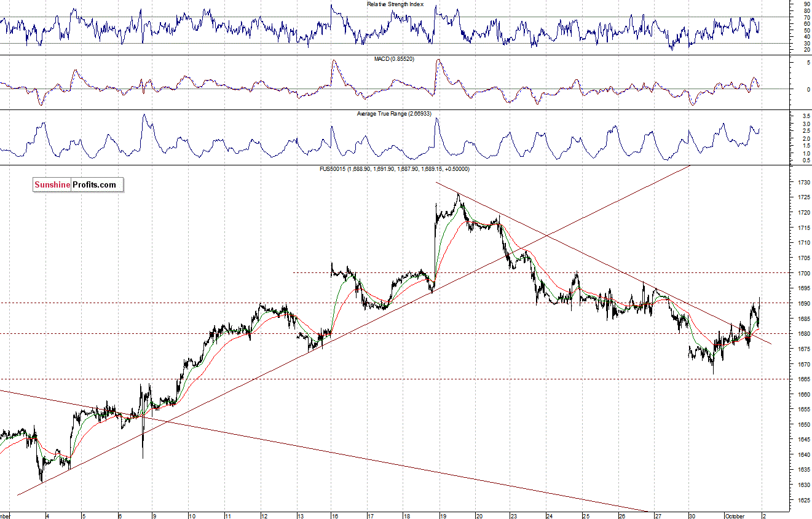Click the date label 27 on time axis
The width and height of the screenshot is (812, 519).
point(658,515)
